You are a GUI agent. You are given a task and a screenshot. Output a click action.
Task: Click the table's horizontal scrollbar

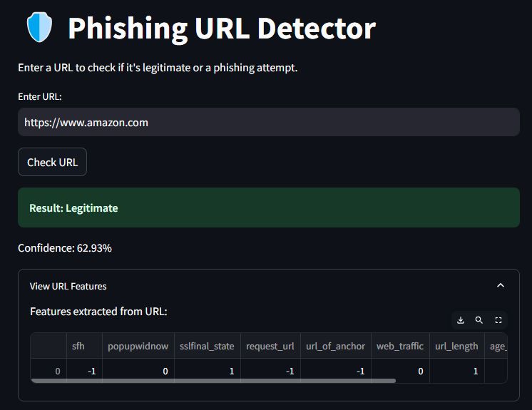tap(214, 381)
